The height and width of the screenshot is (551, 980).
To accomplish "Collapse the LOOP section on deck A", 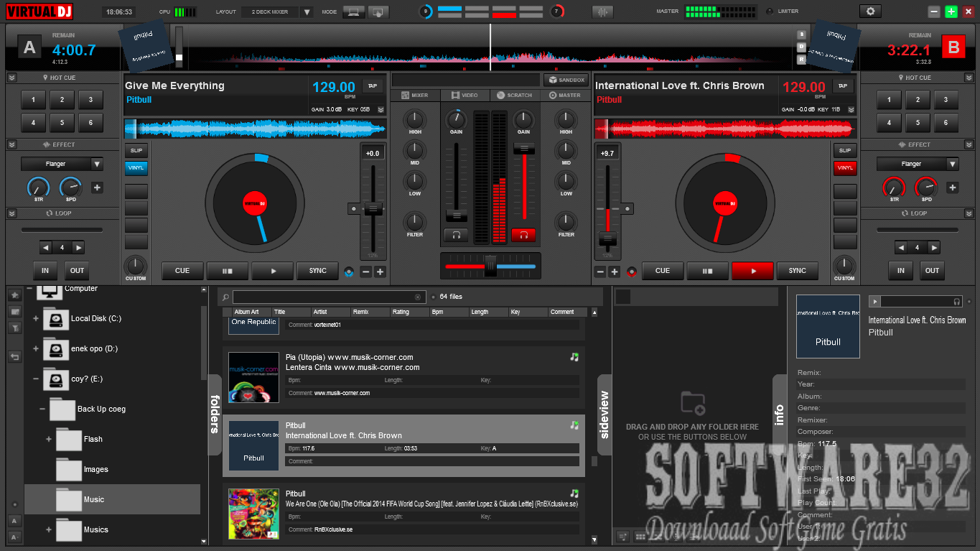I will [12, 213].
